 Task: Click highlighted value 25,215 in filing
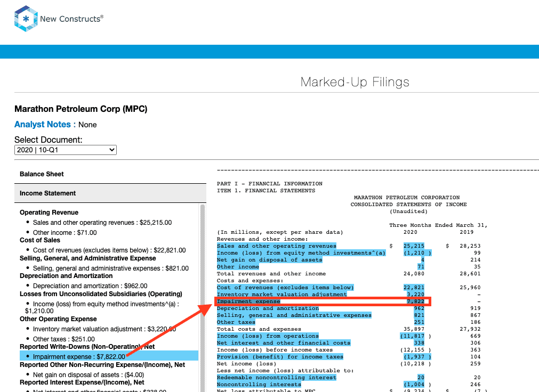414,246
